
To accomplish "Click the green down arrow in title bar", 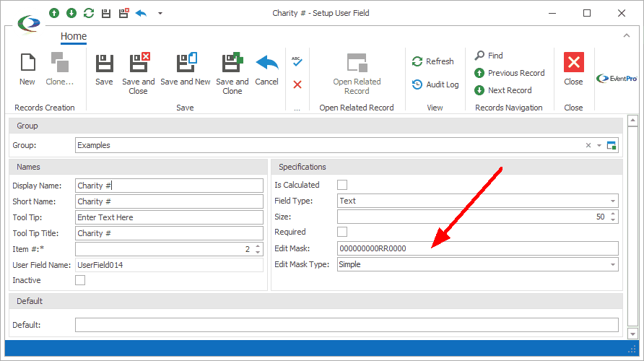I will click(x=71, y=13).
